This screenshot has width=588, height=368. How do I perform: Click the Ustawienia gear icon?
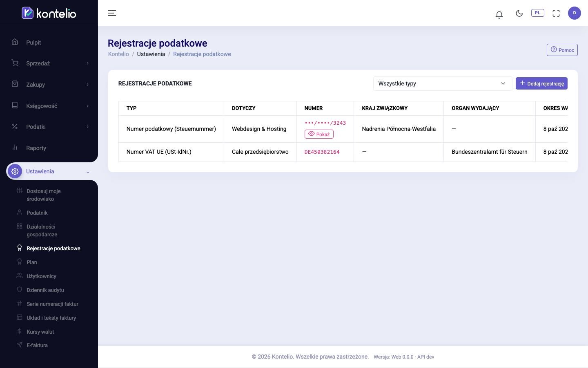coord(15,171)
